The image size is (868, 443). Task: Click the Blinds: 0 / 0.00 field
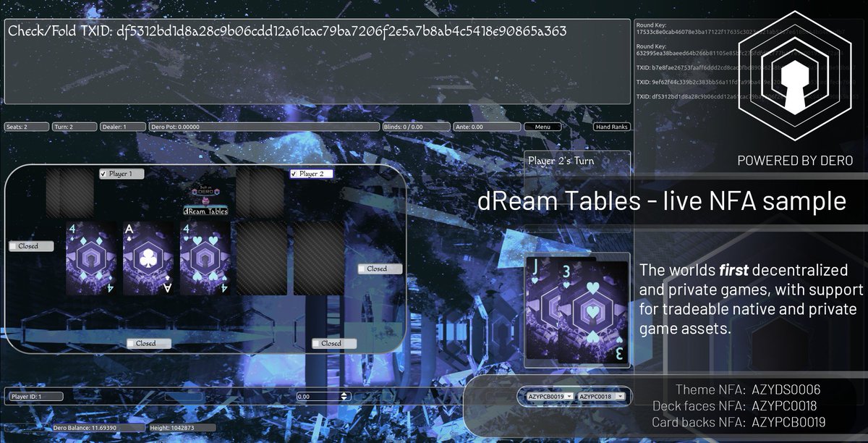coord(416,127)
